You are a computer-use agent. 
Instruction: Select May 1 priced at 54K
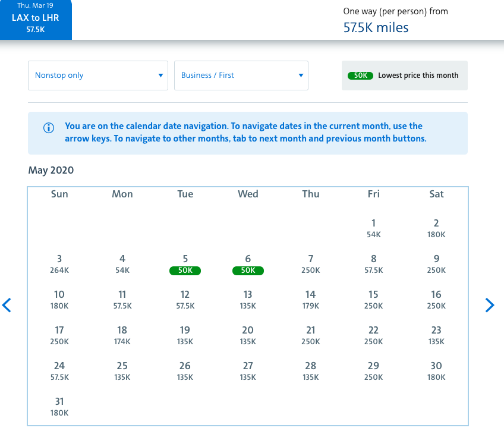pyautogui.click(x=373, y=229)
